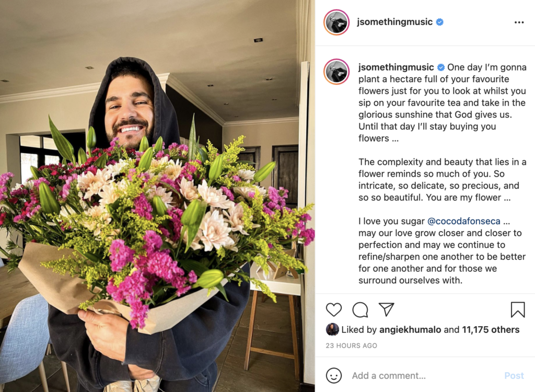The width and height of the screenshot is (535, 392).
Task: Open jsomethingmusic profile picture in header
Action: pyautogui.click(x=336, y=22)
